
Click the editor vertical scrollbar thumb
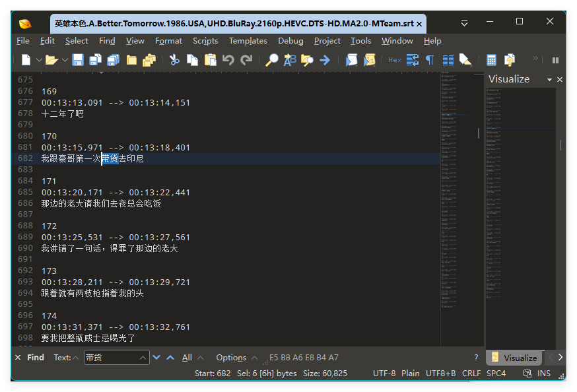click(x=479, y=133)
